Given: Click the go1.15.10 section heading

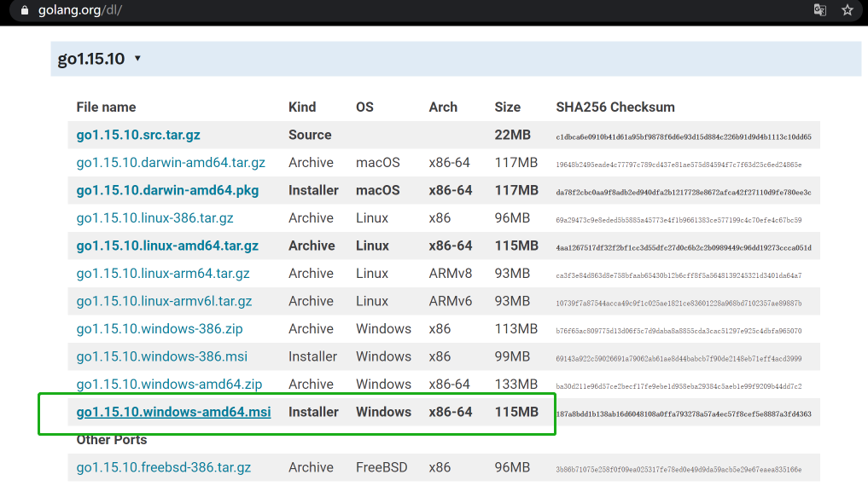Looking at the screenshot, I should (91, 59).
